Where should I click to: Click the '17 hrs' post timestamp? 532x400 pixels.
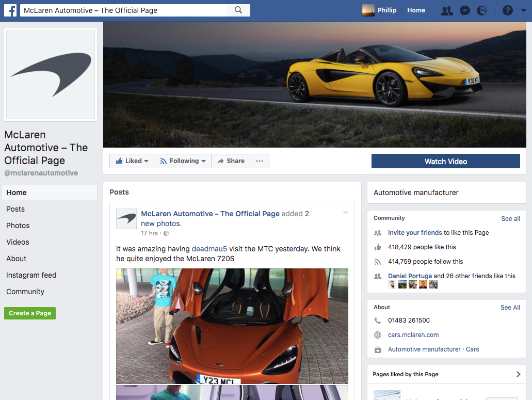[149, 233]
